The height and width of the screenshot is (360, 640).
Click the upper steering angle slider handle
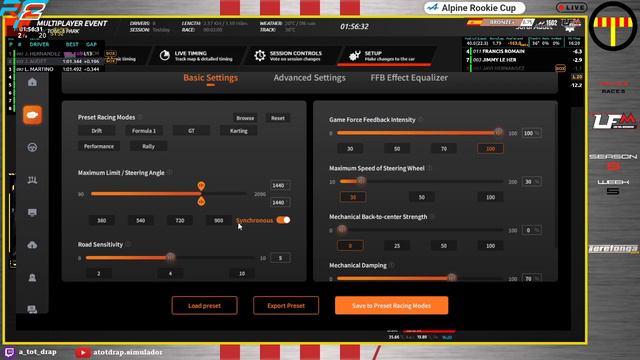click(x=201, y=186)
